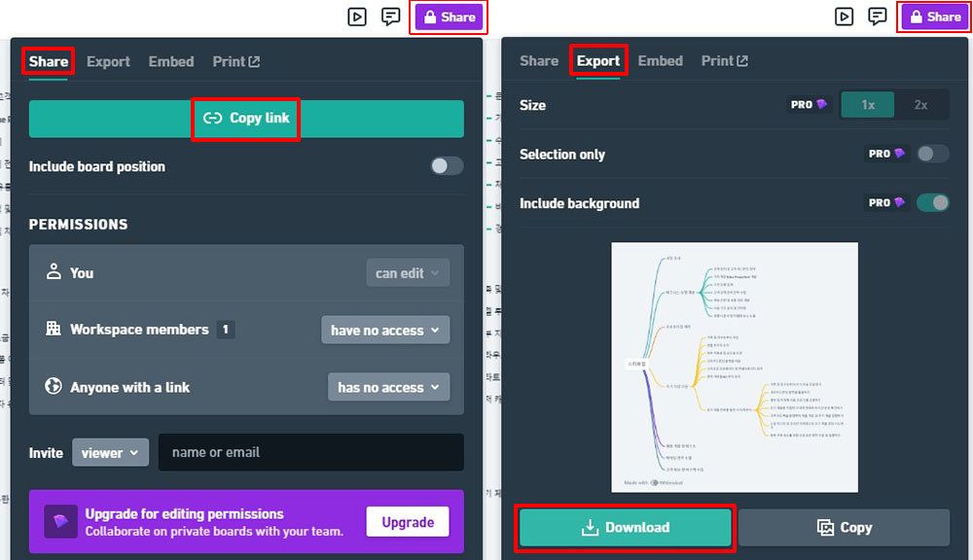
Task: Enable the Include board position toggle
Action: pyautogui.click(x=447, y=166)
